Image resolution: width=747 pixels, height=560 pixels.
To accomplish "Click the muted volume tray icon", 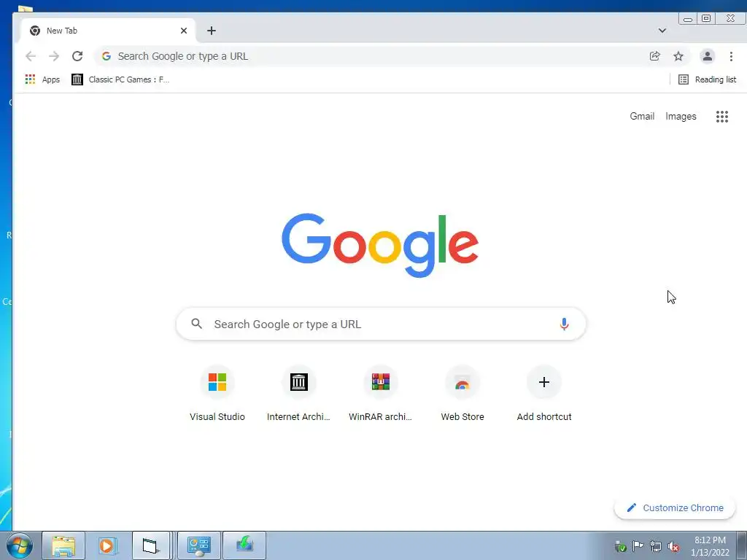I will [673, 547].
